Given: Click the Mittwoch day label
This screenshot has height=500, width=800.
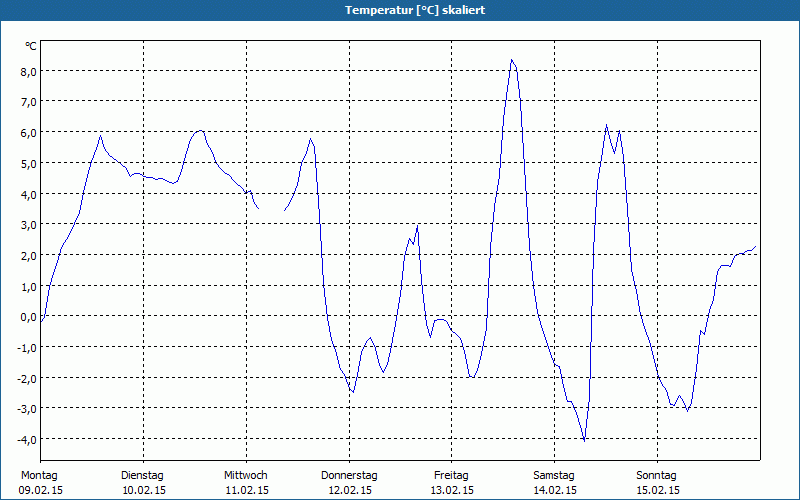Looking at the screenshot, I should coord(245,475).
